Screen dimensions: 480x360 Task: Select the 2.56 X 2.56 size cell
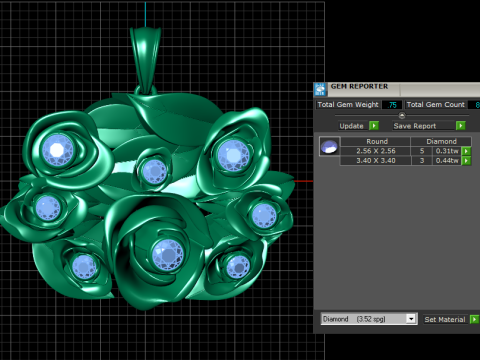[376, 151]
